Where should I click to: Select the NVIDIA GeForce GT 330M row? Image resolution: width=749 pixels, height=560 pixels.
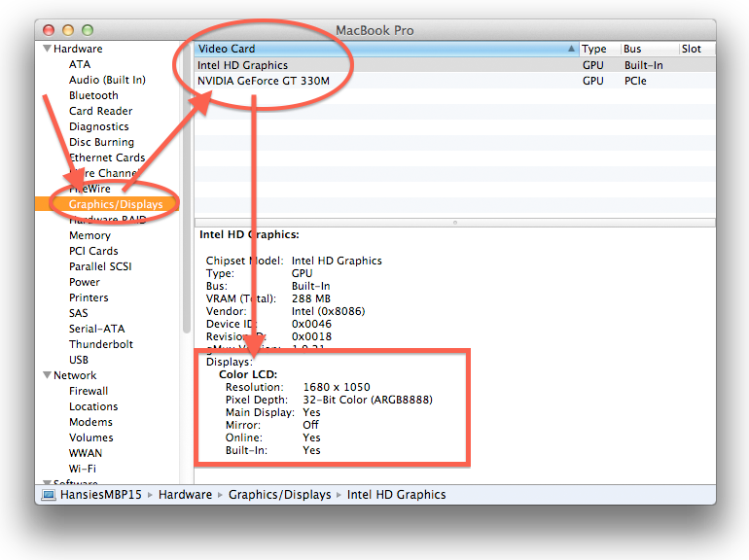click(x=454, y=81)
